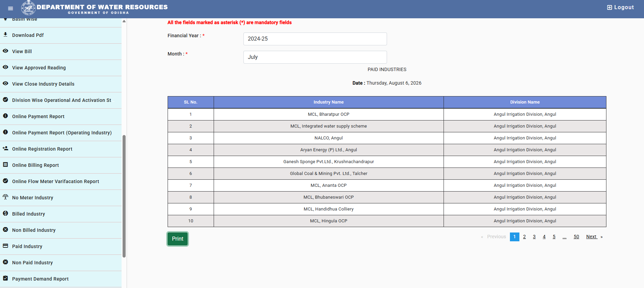The height and width of the screenshot is (288, 644).
Task: Open View Bill menu item
Action: pyautogui.click(x=61, y=51)
